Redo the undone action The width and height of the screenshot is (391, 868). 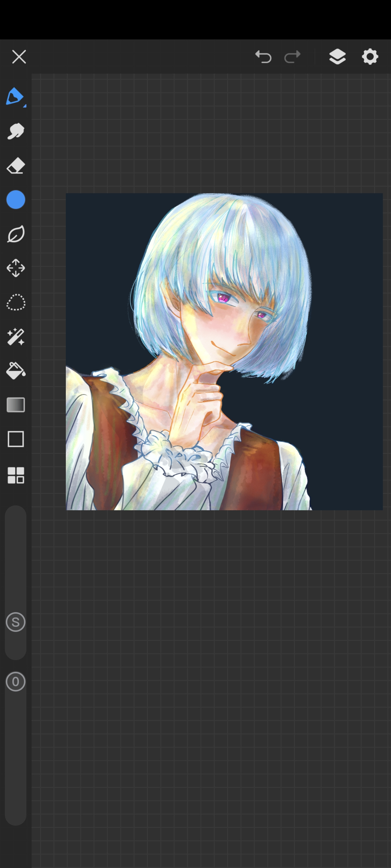pyautogui.click(x=292, y=57)
